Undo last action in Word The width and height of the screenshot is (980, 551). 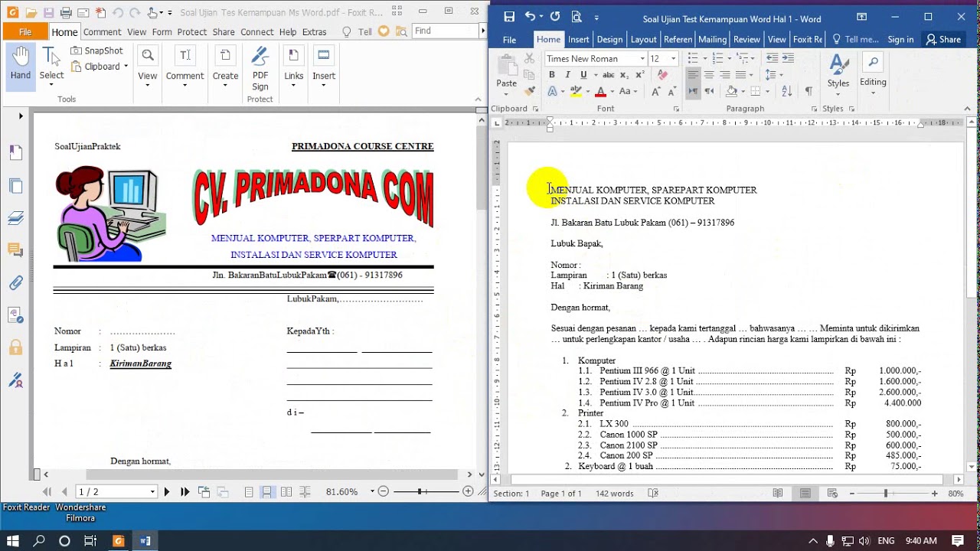click(530, 17)
